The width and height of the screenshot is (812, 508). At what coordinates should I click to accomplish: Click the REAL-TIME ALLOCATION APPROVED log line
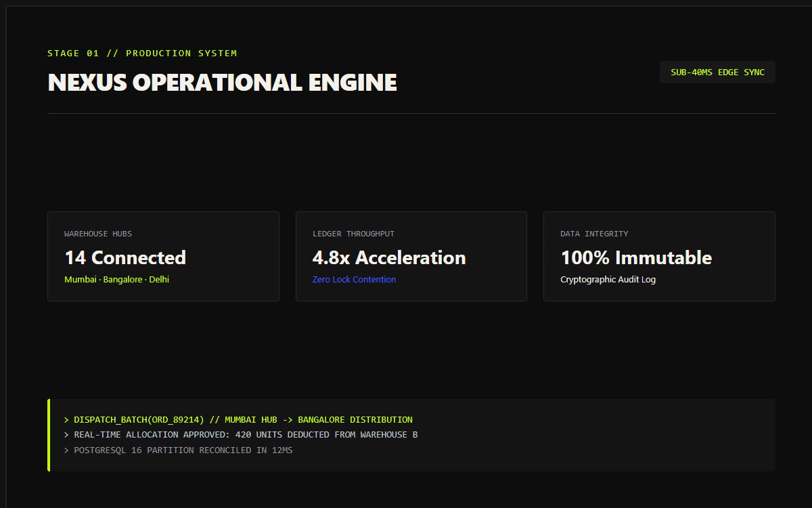pyautogui.click(x=241, y=435)
